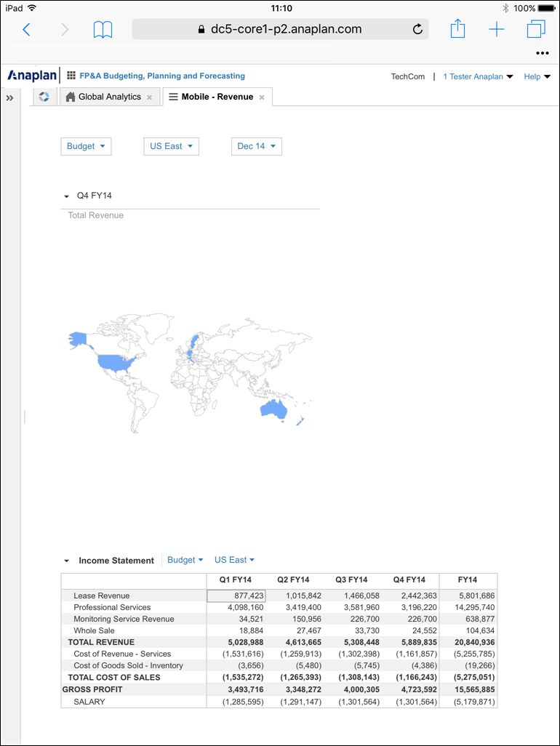Add a new Safari tab

pos(497,30)
